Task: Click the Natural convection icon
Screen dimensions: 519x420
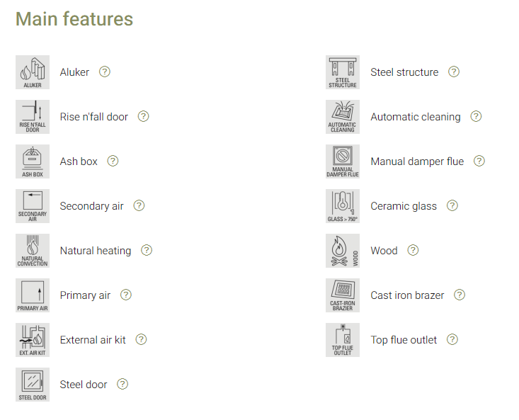Action: tap(33, 251)
